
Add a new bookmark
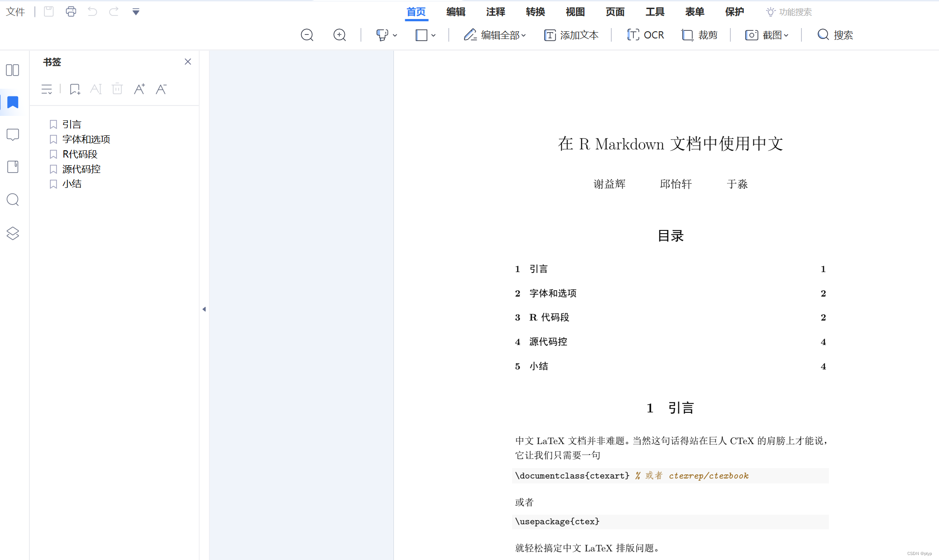pyautogui.click(x=75, y=89)
